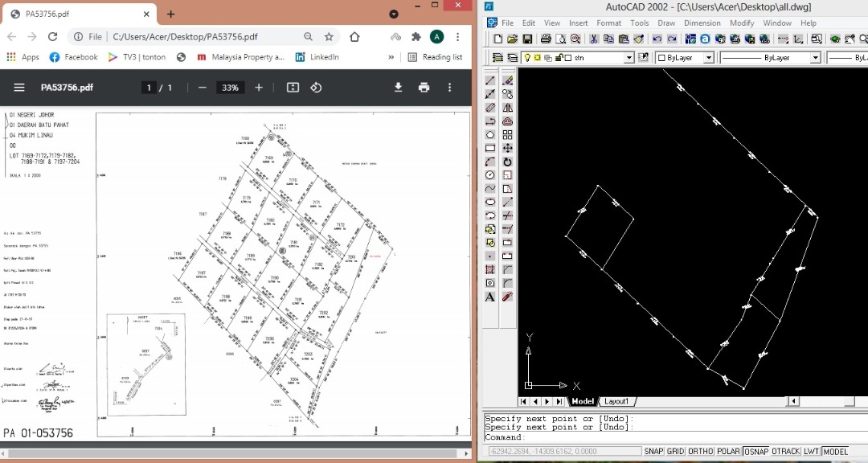This screenshot has height=463, width=868.
Task: Select the Rotate modify tool
Action: pos(508,162)
